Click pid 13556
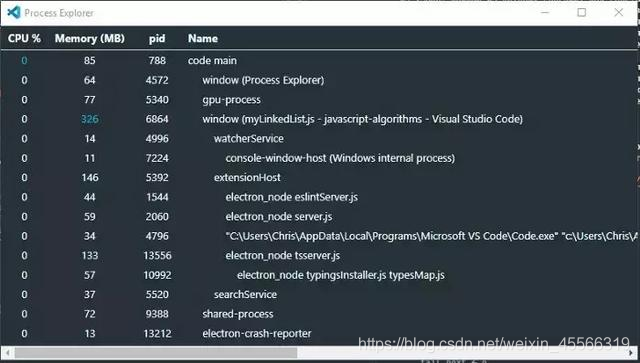640x363 pixels. click(157, 256)
